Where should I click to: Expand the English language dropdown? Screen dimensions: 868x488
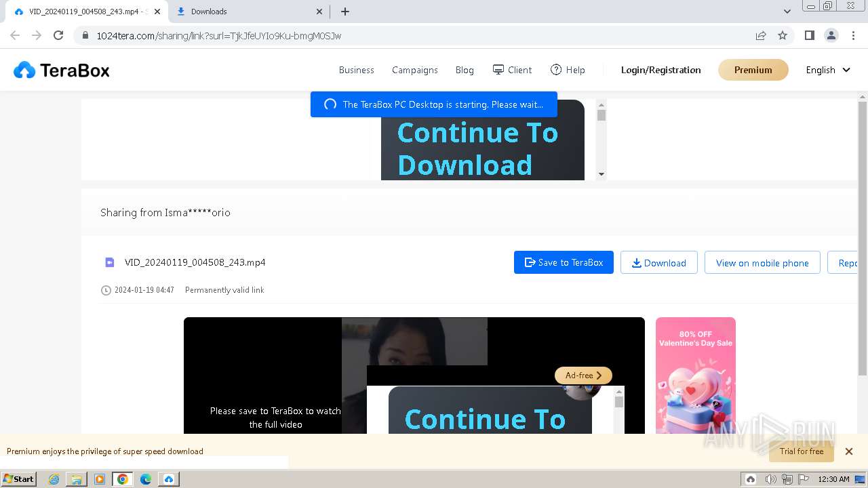click(x=828, y=70)
